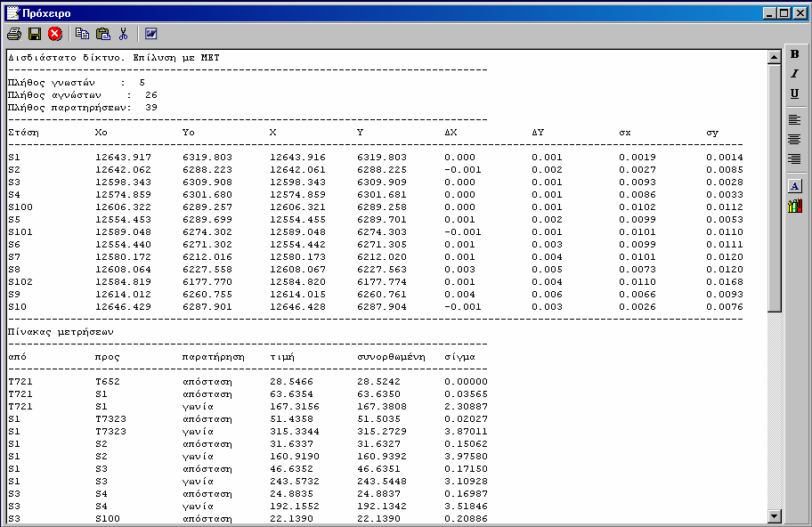The height and width of the screenshot is (527, 812).
Task: Open the text color picker crayons icon
Action: point(794,206)
